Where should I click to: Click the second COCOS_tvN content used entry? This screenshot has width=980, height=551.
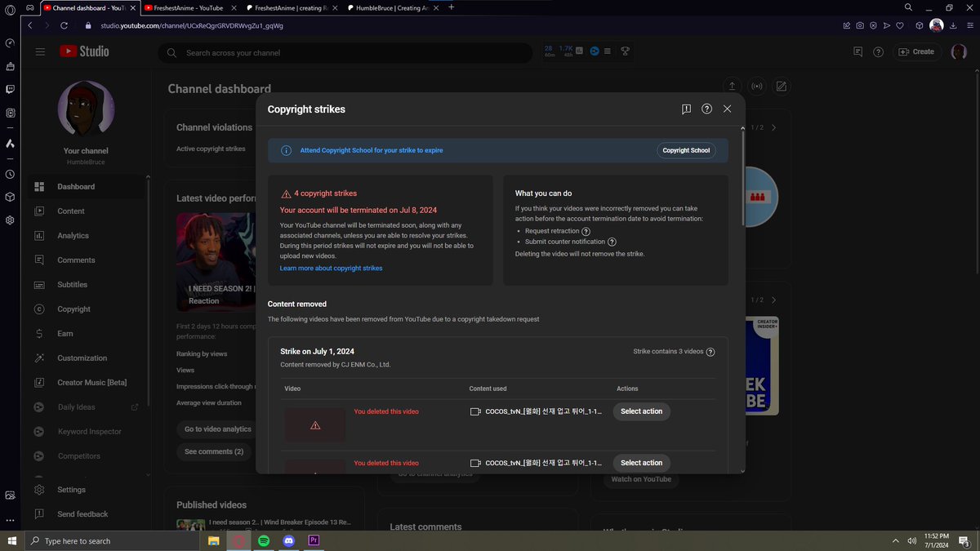point(537,463)
